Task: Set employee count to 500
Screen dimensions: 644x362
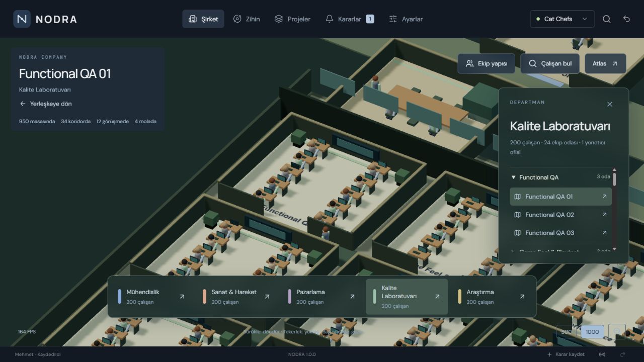Action: click(x=567, y=332)
